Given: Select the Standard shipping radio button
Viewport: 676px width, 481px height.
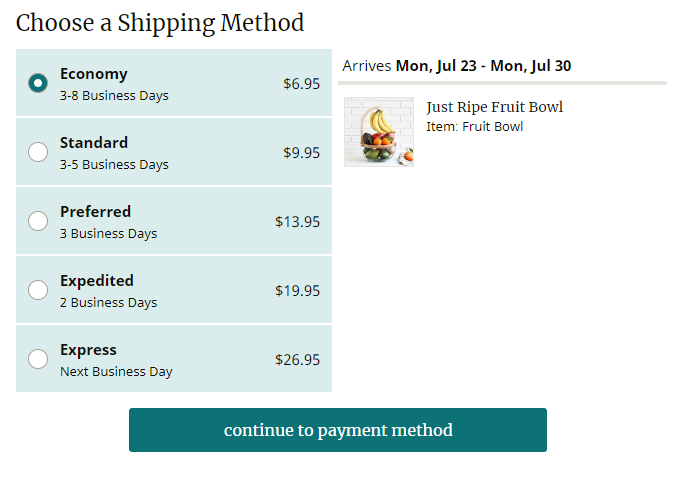Looking at the screenshot, I should pos(38,152).
